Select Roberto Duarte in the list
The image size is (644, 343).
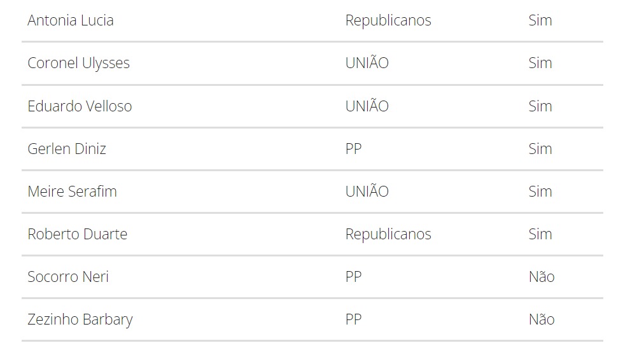(x=77, y=234)
